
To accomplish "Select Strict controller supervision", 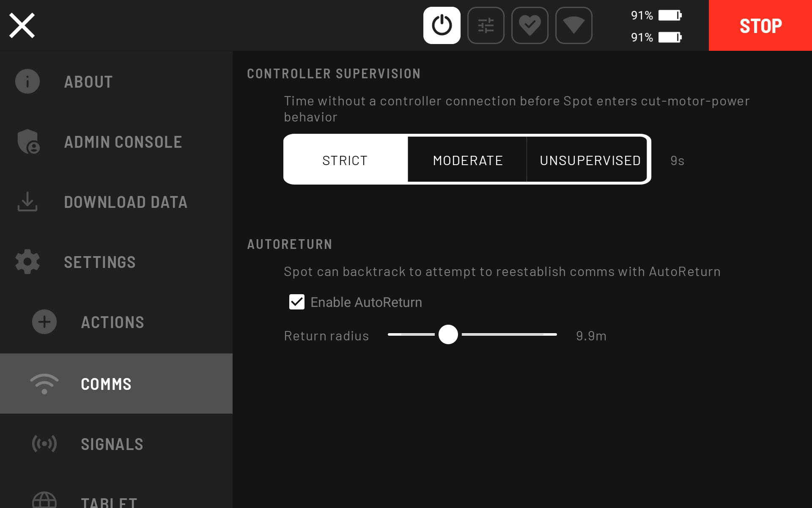I will click(x=345, y=160).
